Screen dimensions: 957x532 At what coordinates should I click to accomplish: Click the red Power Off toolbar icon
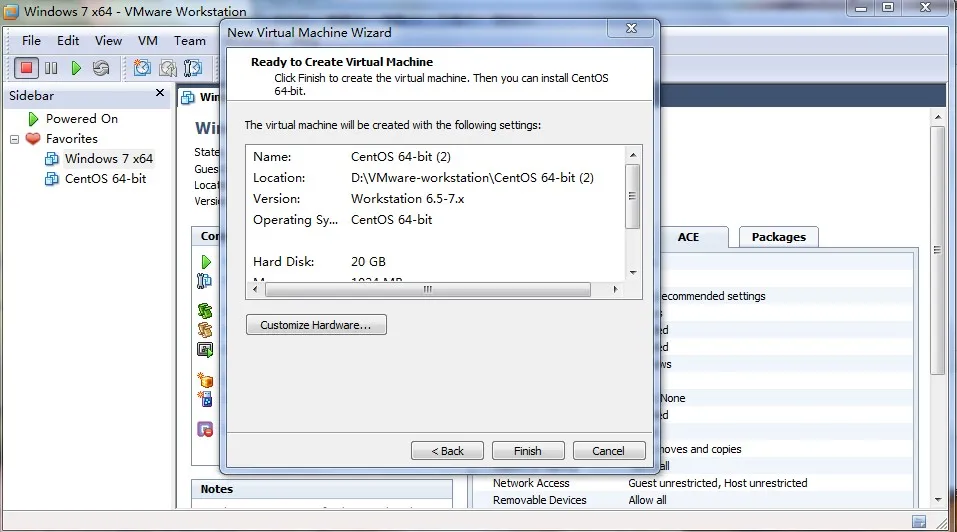[26, 68]
